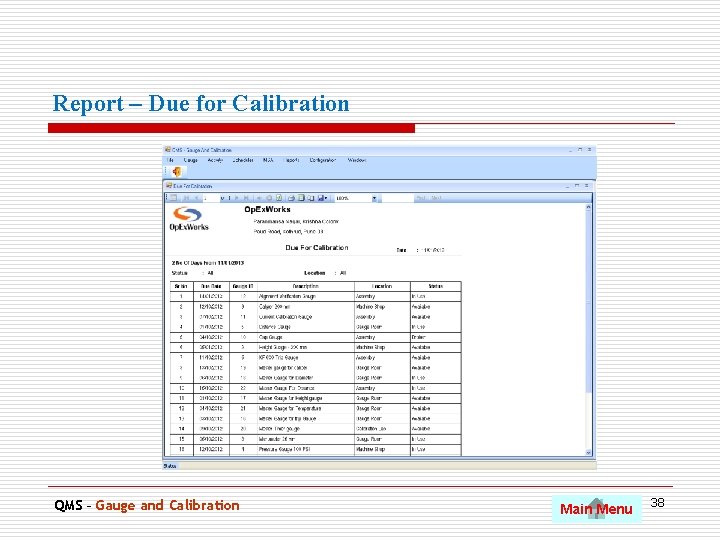Click the stop rendering icon
Viewport: 720px width, 540px height.
tap(269, 198)
